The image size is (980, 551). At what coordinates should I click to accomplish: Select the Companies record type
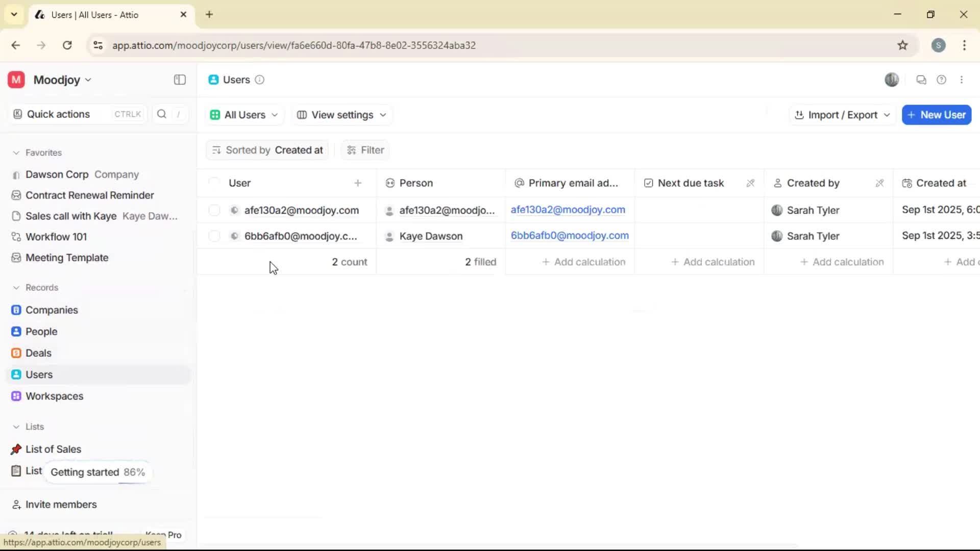pos(51,310)
